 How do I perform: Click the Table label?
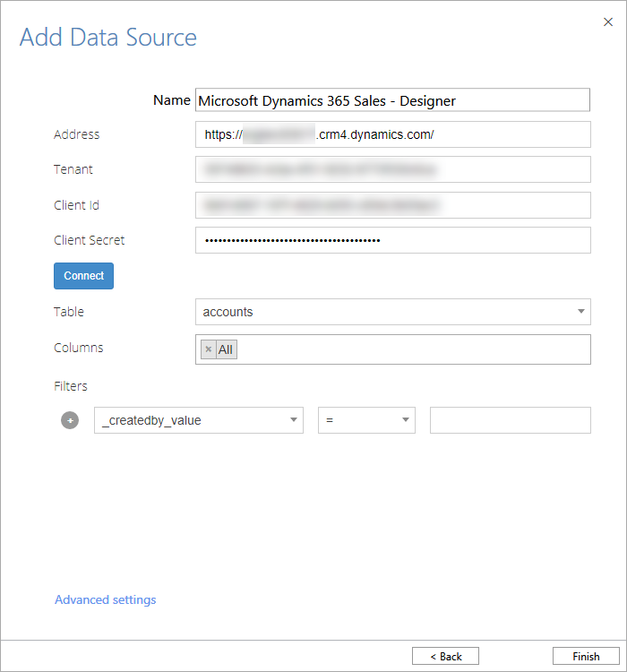pos(69,312)
